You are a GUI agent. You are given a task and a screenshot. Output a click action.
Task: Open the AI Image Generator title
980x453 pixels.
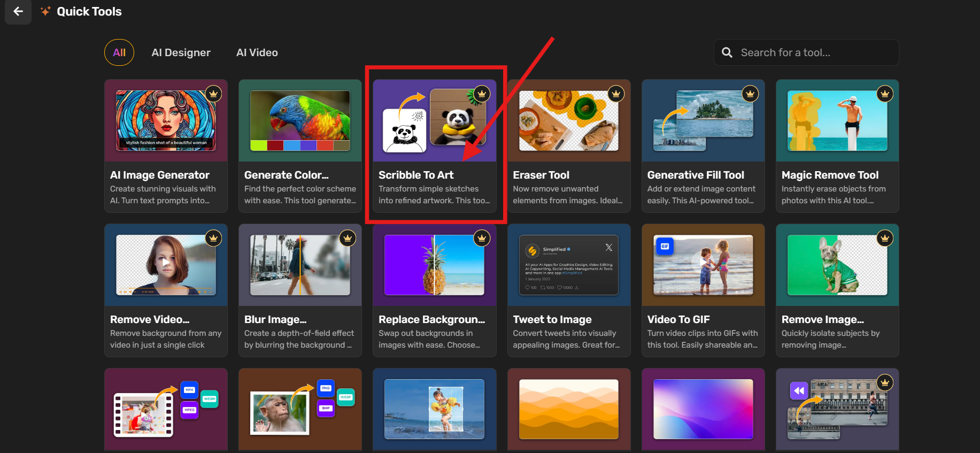[x=160, y=175]
